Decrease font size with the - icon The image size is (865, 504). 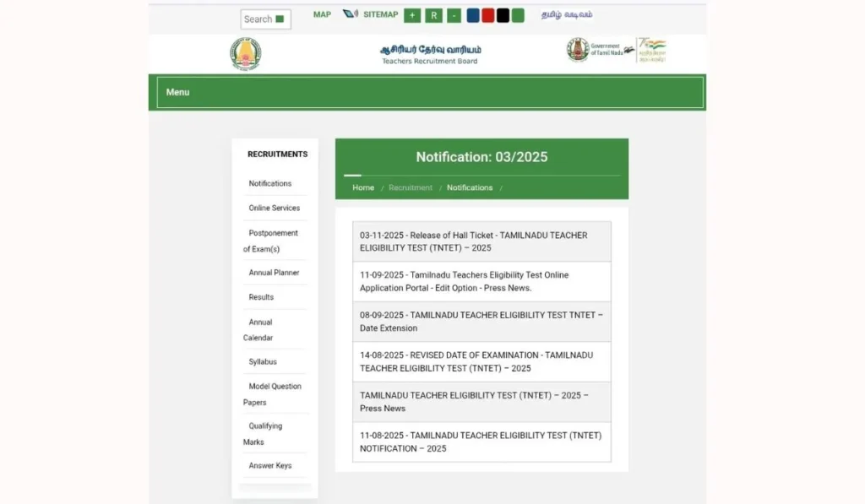click(x=454, y=15)
